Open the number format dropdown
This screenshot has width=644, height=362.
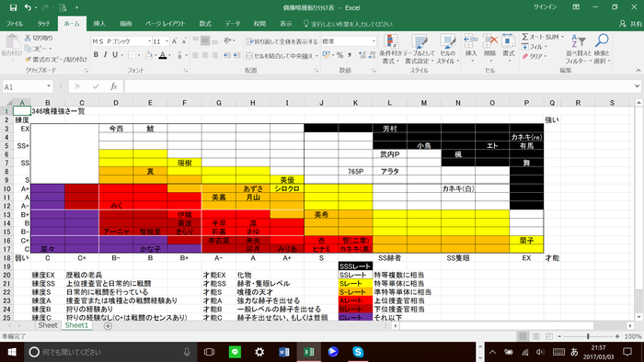(374, 41)
